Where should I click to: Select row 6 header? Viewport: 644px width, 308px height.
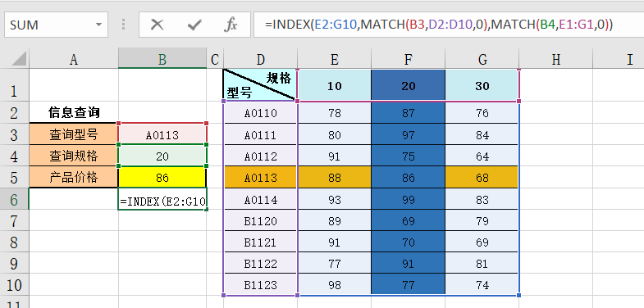[x=15, y=199]
